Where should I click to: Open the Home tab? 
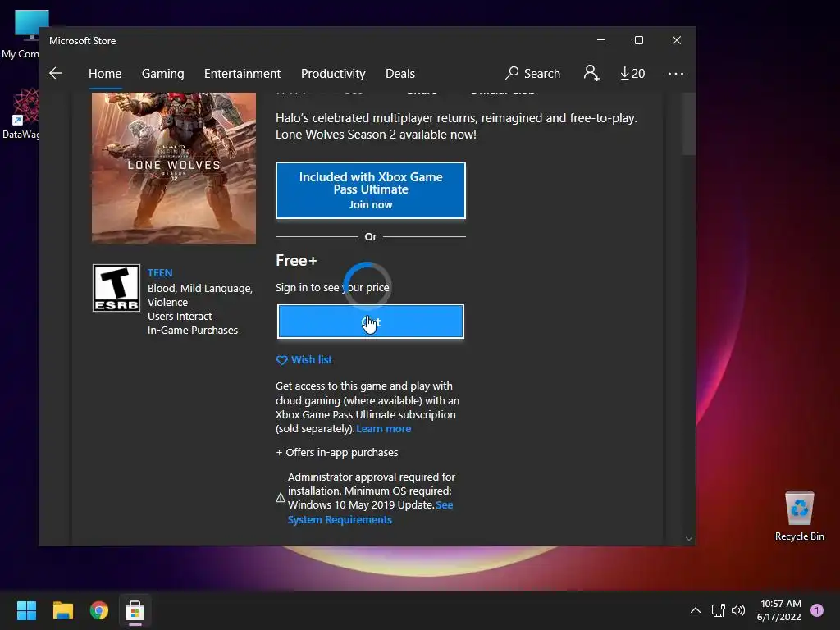pos(105,73)
